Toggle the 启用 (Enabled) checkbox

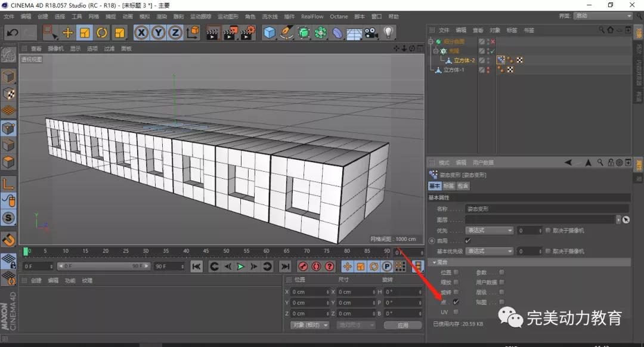(467, 241)
